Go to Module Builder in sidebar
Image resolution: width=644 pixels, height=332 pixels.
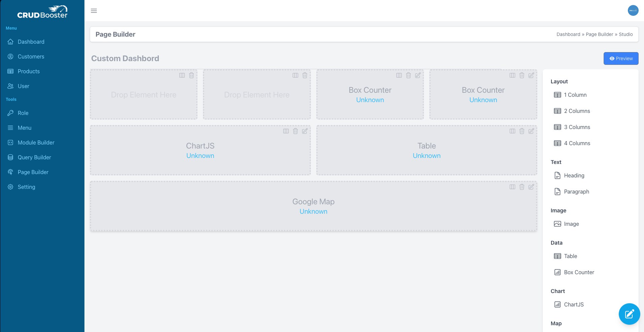(x=36, y=142)
